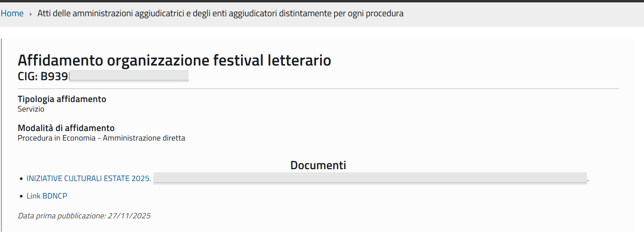Image resolution: width=644 pixels, height=243 pixels.
Task: Click the bullet before Link BDNCP
Action: pyautogui.click(x=21, y=196)
